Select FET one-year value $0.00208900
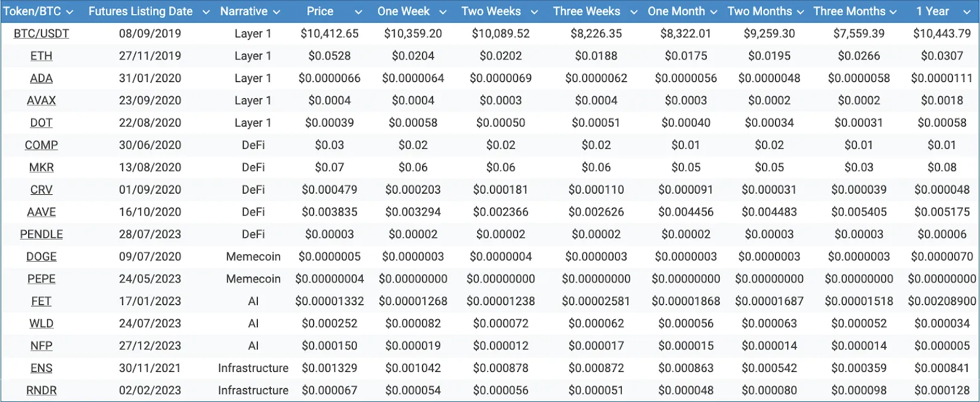The image size is (980, 402). [x=942, y=301]
